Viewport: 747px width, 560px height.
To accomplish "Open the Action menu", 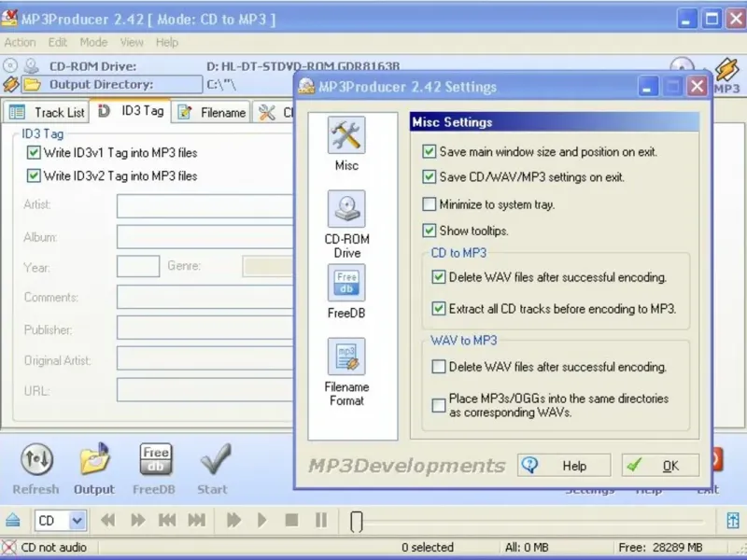I will (x=20, y=42).
